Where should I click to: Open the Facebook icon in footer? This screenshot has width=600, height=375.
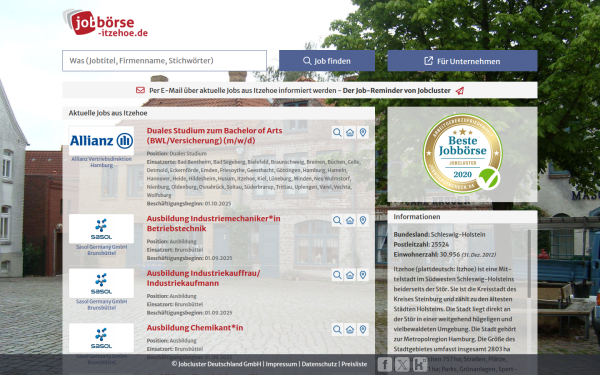tap(385, 364)
